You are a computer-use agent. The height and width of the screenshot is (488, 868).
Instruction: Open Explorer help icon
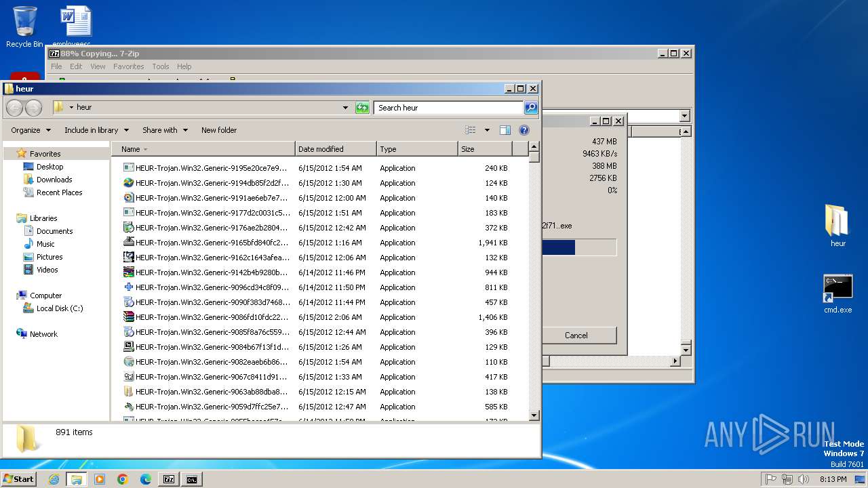[x=524, y=130]
